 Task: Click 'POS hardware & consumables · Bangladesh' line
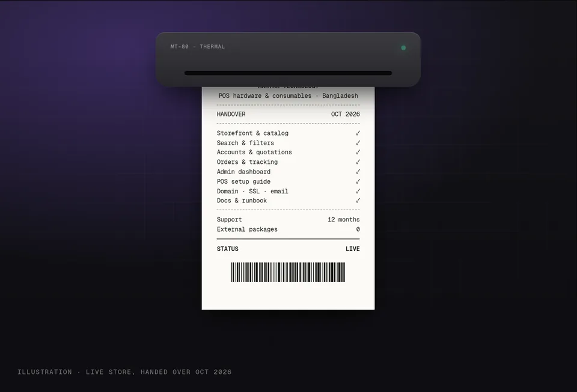288,95
